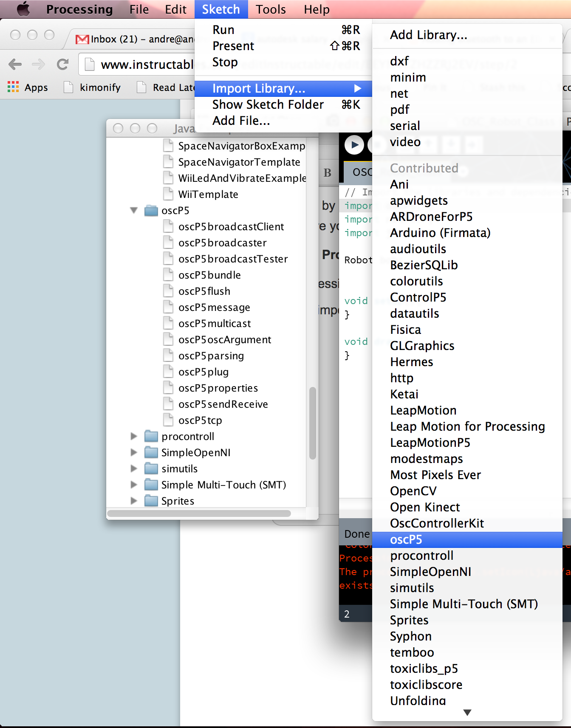571x728 pixels.
Task: Import the OpenCV library
Action: click(467, 491)
